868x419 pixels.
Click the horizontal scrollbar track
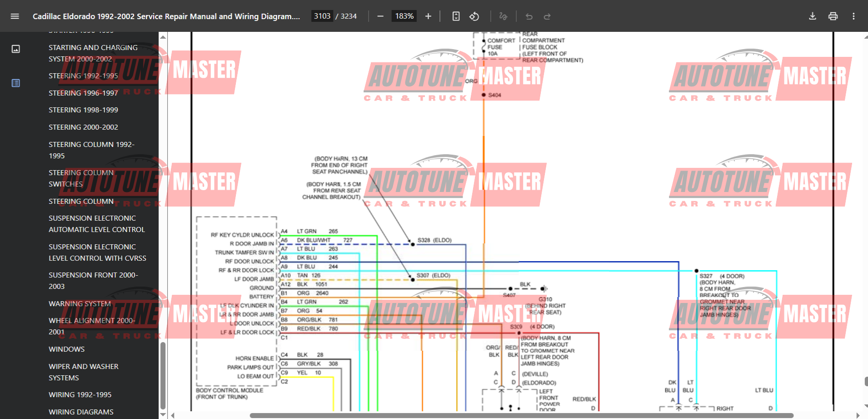click(500, 414)
